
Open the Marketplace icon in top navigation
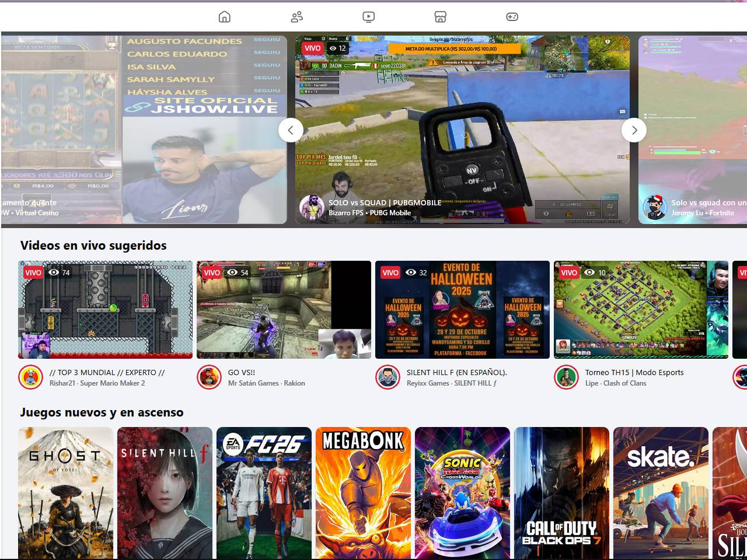[441, 17]
